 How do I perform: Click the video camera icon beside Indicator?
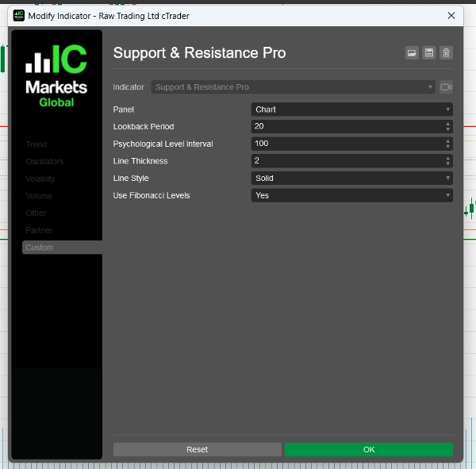point(446,87)
